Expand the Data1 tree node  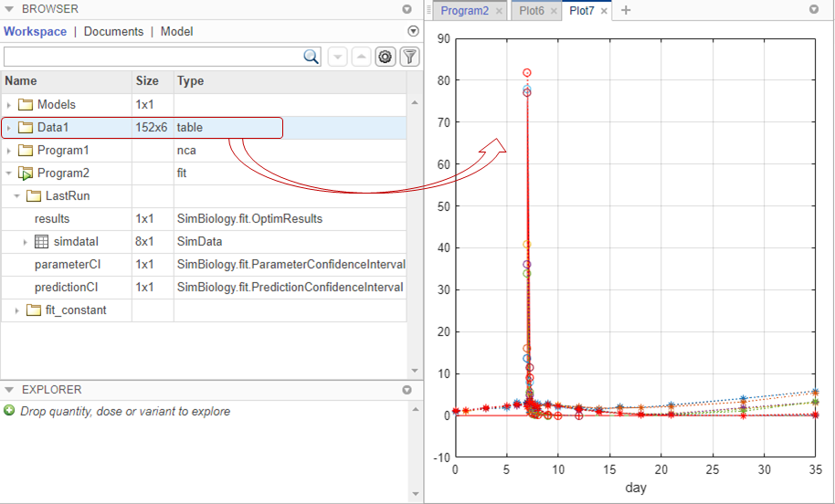click(x=9, y=128)
